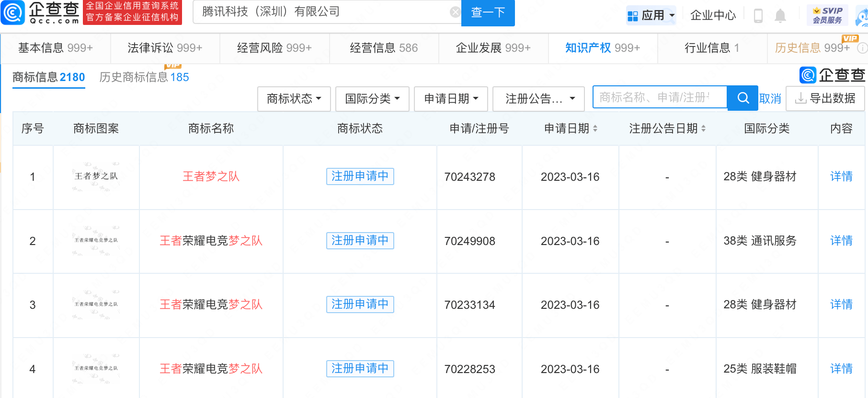Open 详情 for trademark 70243278
This screenshot has width=868, height=398.
(x=841, y=176)
